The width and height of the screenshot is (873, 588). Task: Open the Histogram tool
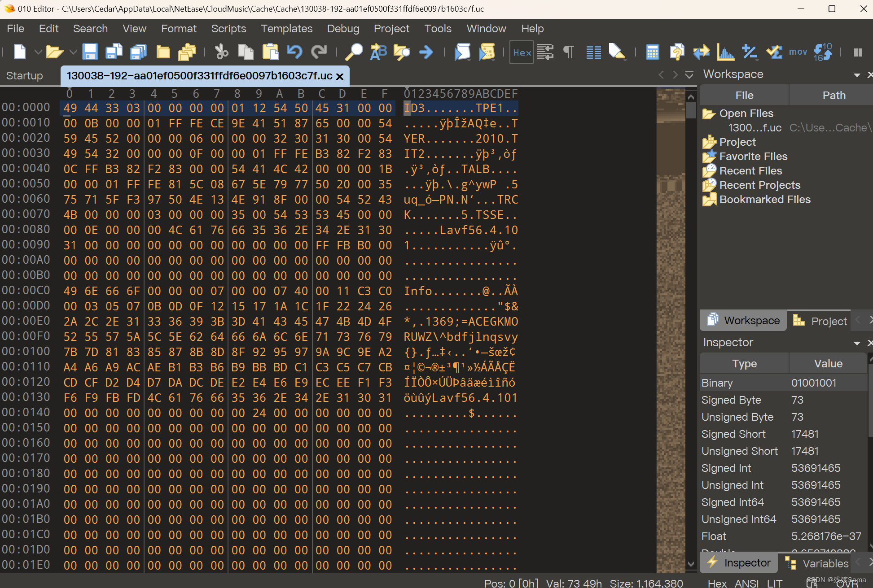click(x=725, y=52)
